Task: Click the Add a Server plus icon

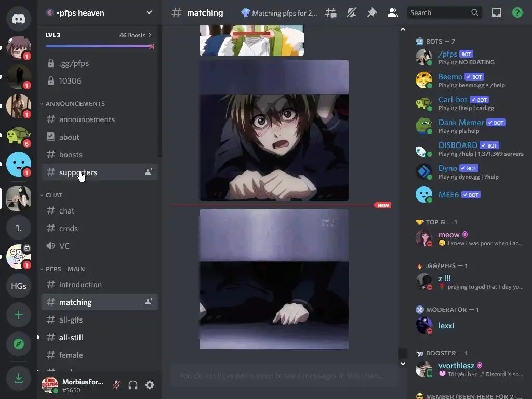Action: (19, 315)
